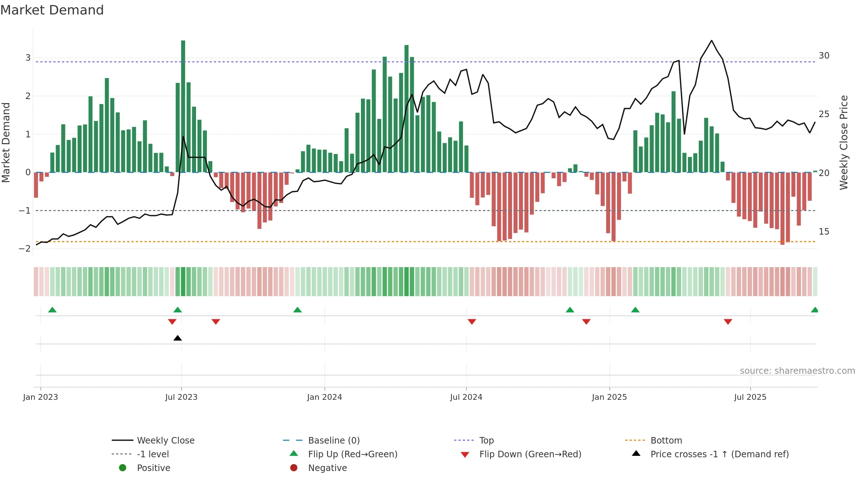Click red flip-down marker before Jul 2025
Viewport: 868px width, 488px height.
point(728,322)
